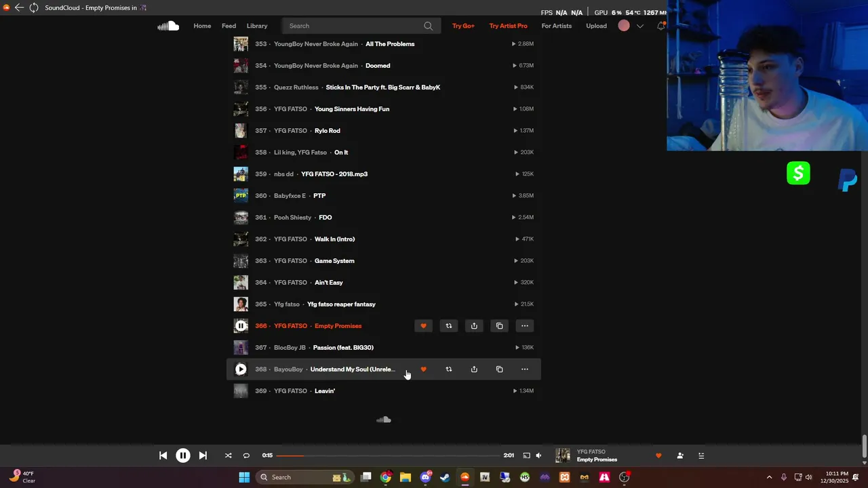Open the Windows Start menu

point(244,477)
